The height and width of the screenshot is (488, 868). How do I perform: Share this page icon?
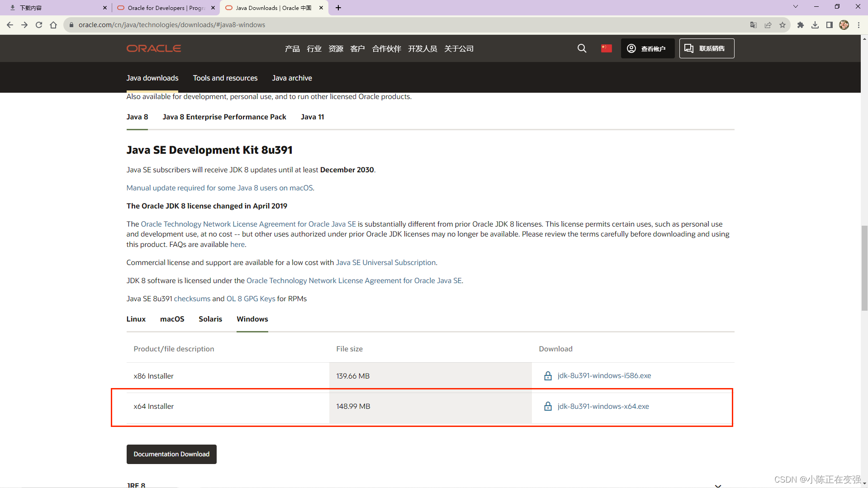pos(768,25)
